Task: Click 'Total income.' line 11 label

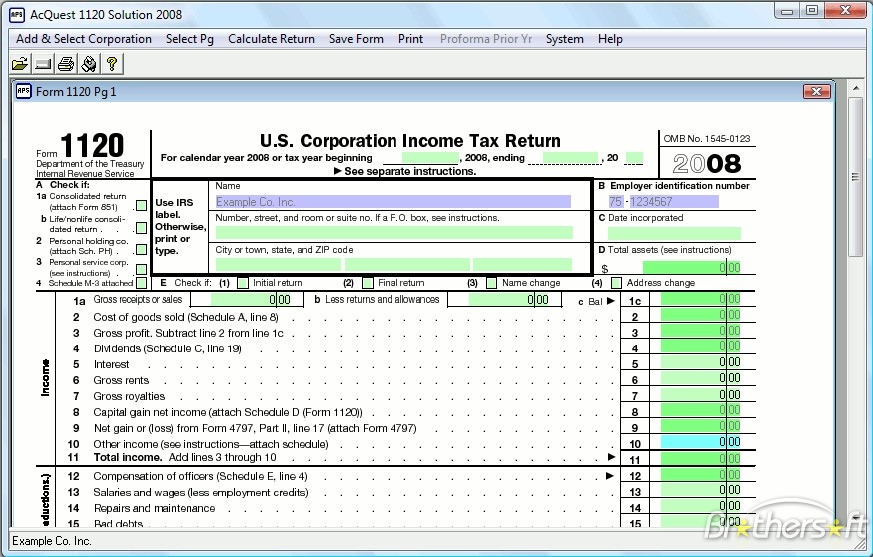Action: [127, 457]
